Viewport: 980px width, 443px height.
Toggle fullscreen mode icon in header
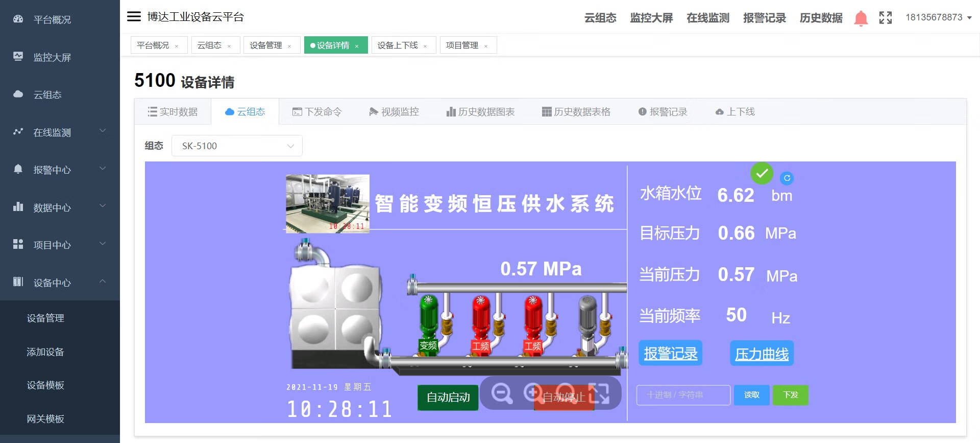[886, 18]
